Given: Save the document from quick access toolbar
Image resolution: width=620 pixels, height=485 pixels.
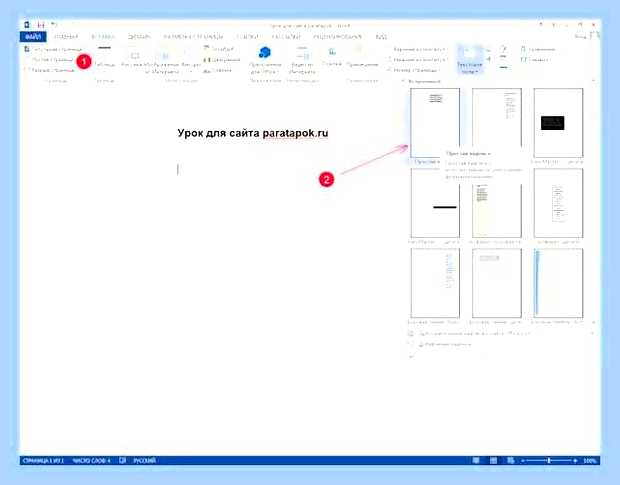Looking at the screenshot, I should pos(41,25).
